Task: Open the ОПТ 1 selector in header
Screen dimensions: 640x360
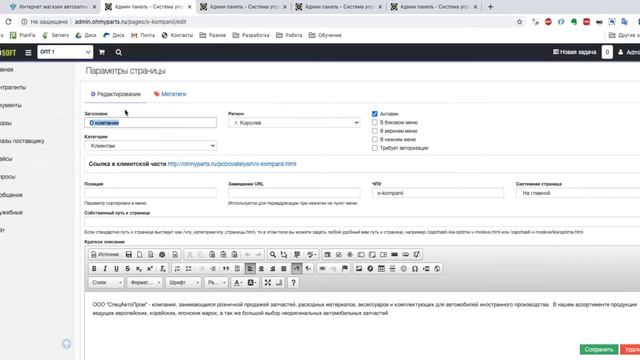Action: 65,52
